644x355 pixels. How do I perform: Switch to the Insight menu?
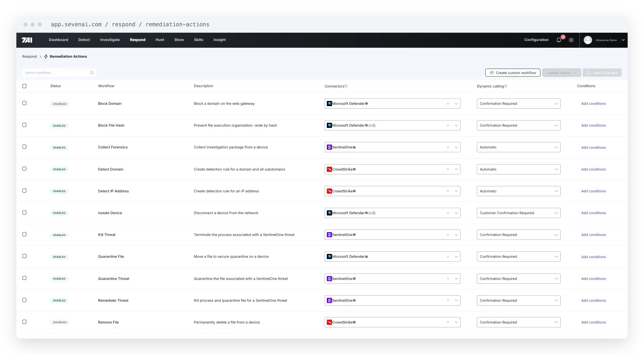click(x=220, y=40)
